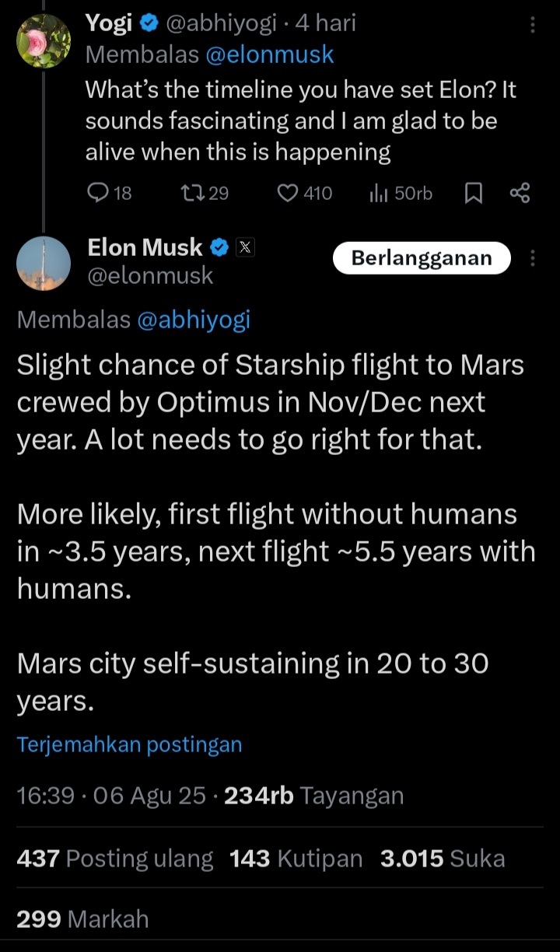
Task: Share Yogi's tweet
Action: (520, 193)
